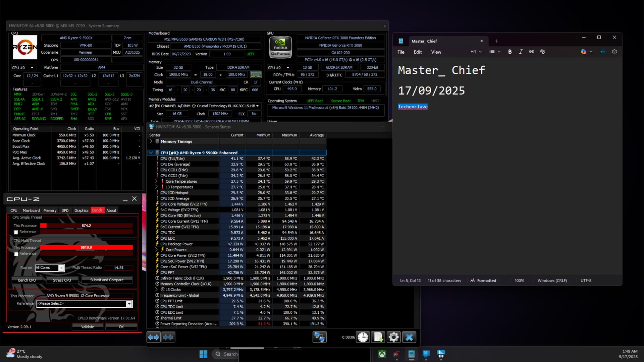
Task: Toggle italic formatting in Notepad
Action: coord(521,52)
